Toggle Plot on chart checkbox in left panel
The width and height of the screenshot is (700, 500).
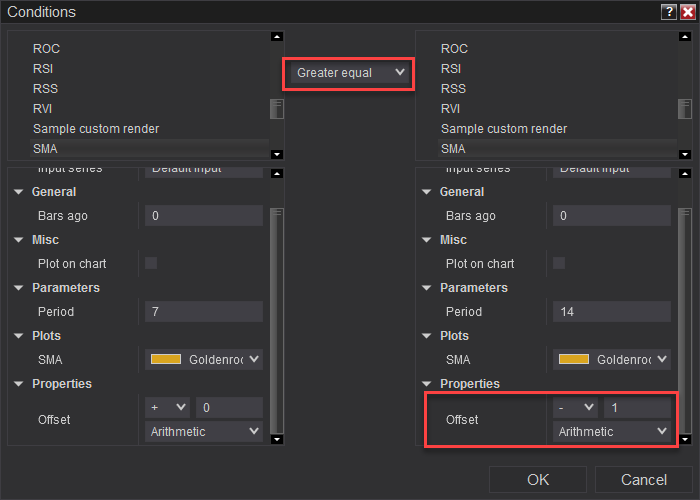pos(151,263)
